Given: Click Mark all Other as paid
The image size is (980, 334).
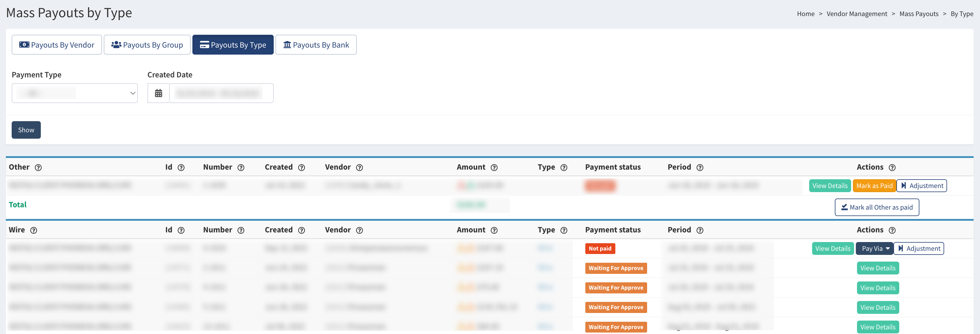Looking at the screenshot, I should [x=877, y=208].
